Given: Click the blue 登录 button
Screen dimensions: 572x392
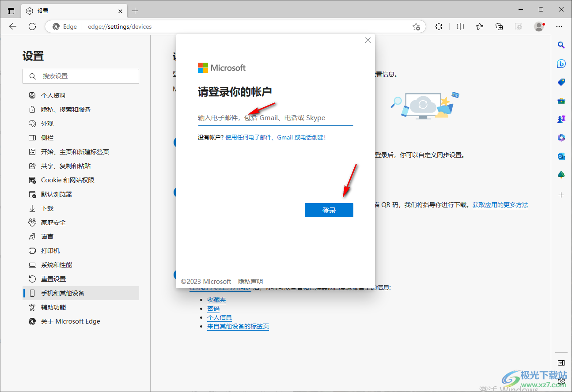Looking at the screenshot, I should [329, 210].
